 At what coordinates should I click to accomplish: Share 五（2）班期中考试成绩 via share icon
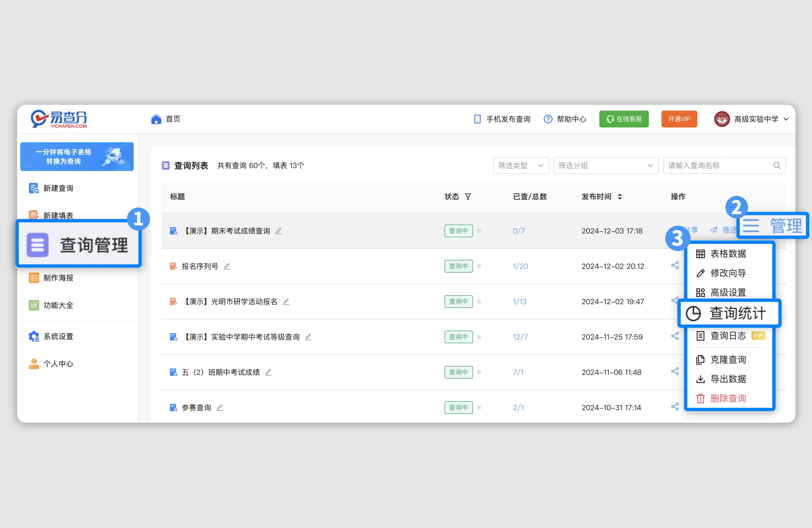(675, 371)
